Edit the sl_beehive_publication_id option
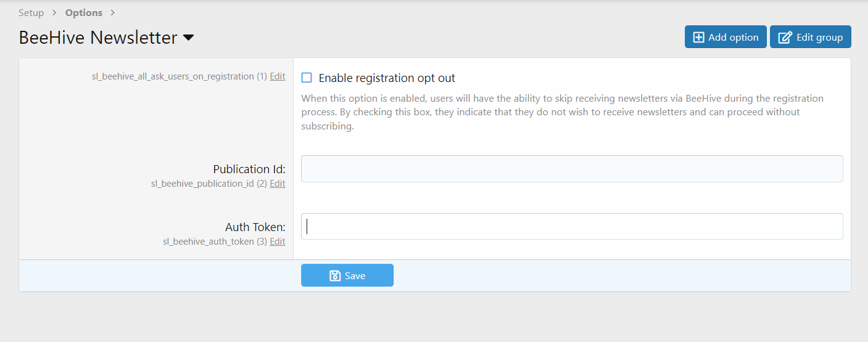This screenshot has width=868, height=342. pyautogui.click(x=278, y=184)
